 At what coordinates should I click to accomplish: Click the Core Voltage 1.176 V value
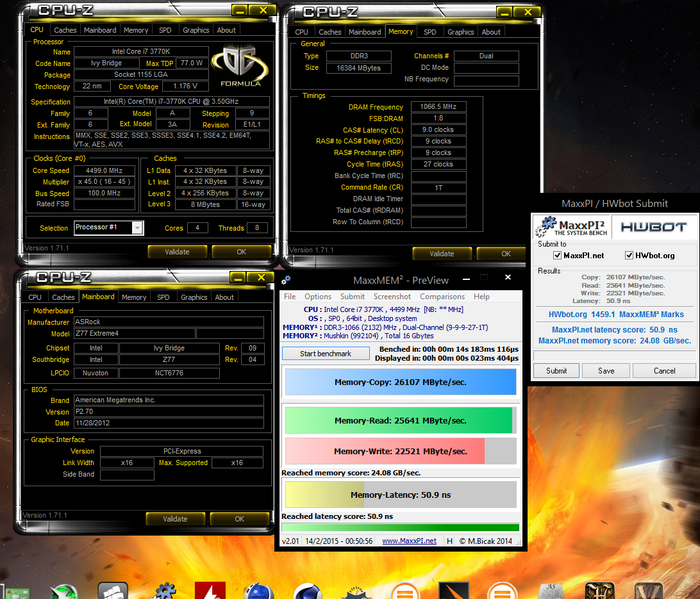click(185, 86)
